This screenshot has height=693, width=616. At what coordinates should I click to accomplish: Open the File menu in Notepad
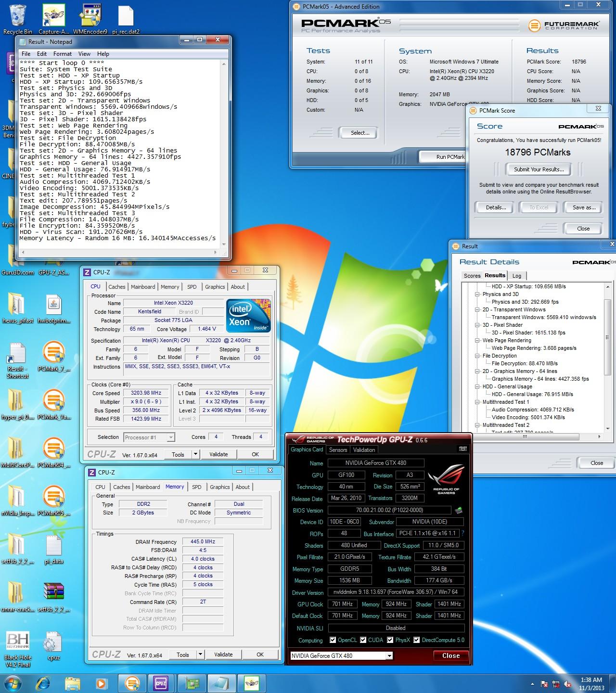(26, 54)
